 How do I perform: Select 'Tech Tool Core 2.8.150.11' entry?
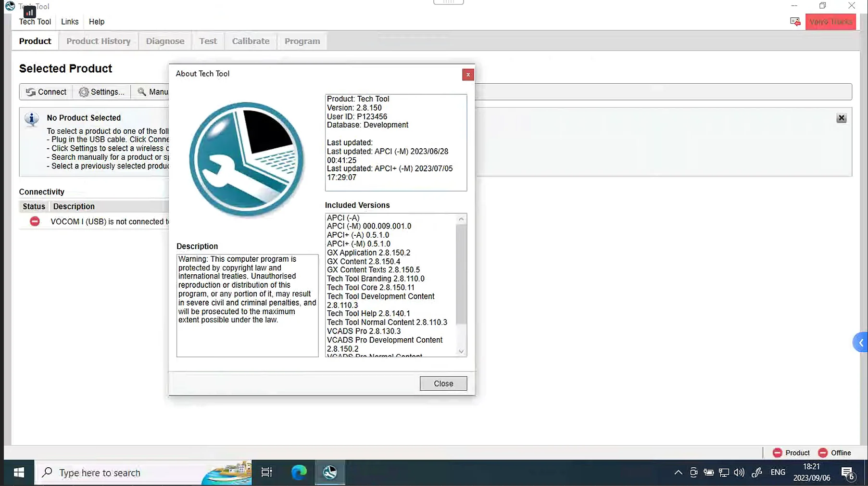(x=370, y=288)
